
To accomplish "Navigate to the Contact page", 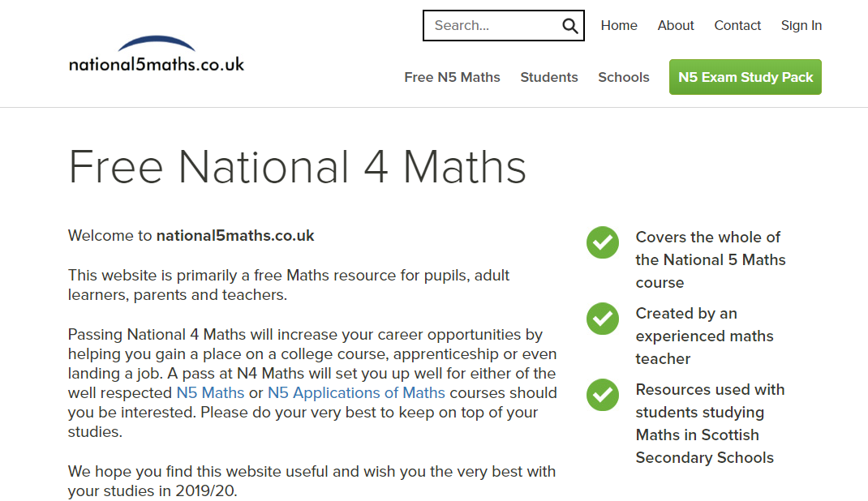I will [737, 25].
